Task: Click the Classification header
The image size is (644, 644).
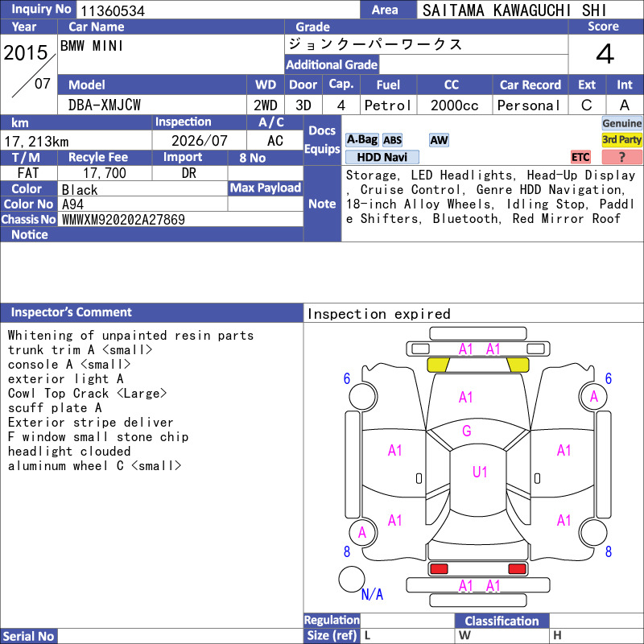Action: (502, 621)
